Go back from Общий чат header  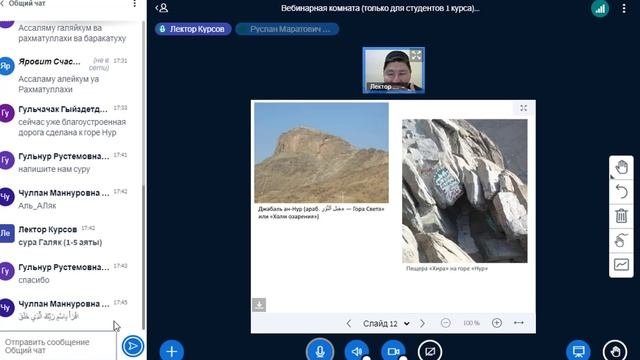[x=2, y=3]
